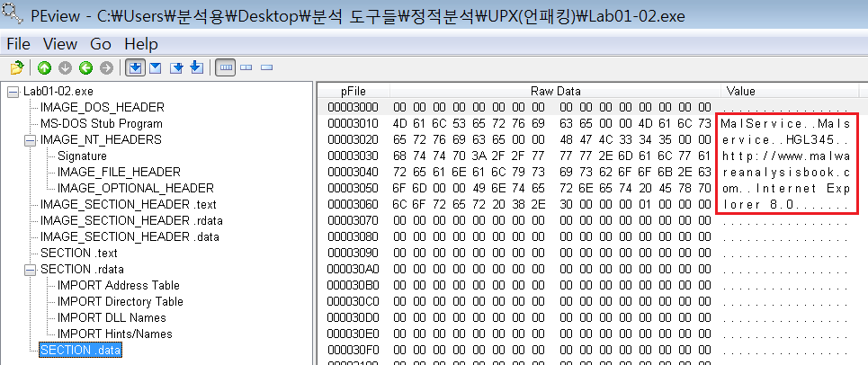Select IMAGE_NT_HEADERS tree item
Image resolution: width=868 pixels, height=365 pixels.
click(x=101, y=139)
